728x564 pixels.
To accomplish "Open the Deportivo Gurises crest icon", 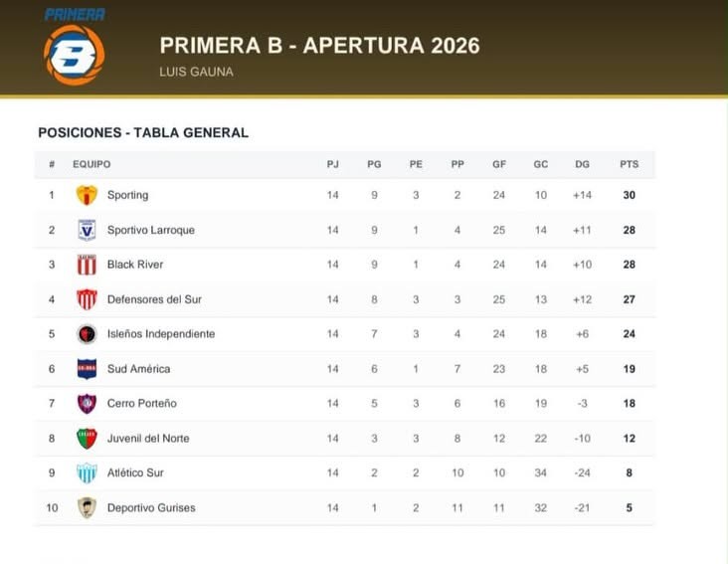I will point(87,507).
